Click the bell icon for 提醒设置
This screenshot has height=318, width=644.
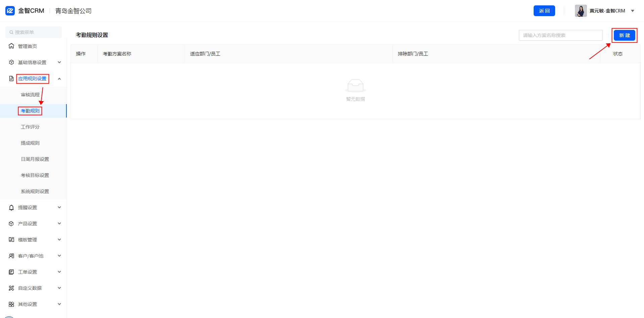click(x=11, y=208)
